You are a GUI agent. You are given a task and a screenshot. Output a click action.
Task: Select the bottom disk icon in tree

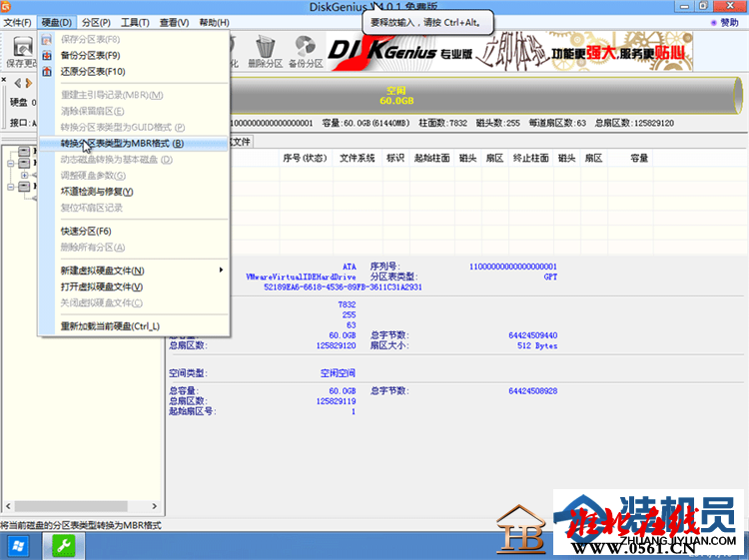point(24,187)
